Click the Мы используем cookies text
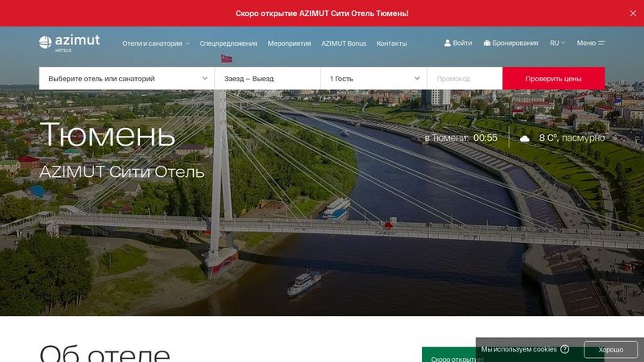 pos(518,349)
